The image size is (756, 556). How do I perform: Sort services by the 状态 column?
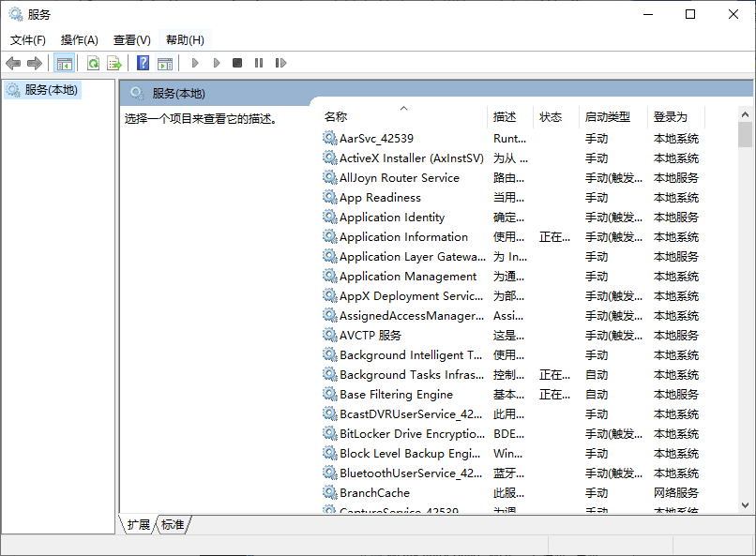[x=552, y=116]
